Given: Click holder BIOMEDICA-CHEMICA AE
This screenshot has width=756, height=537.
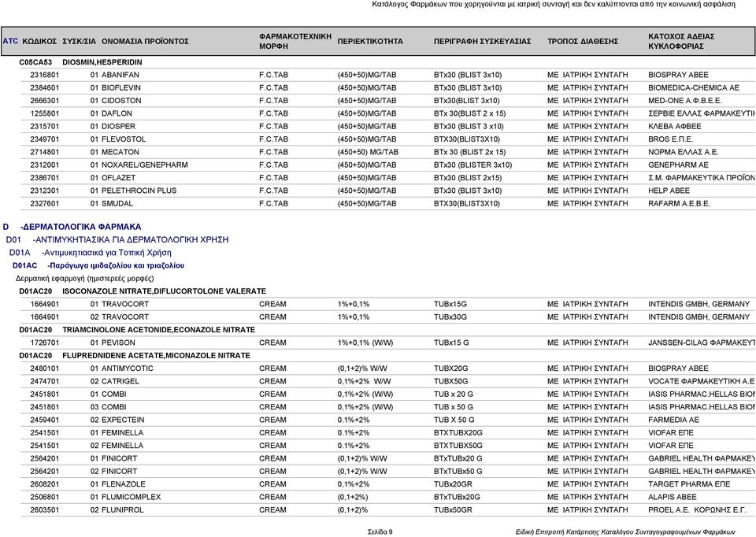Looking at the screenshot, I should click(693, 87).
